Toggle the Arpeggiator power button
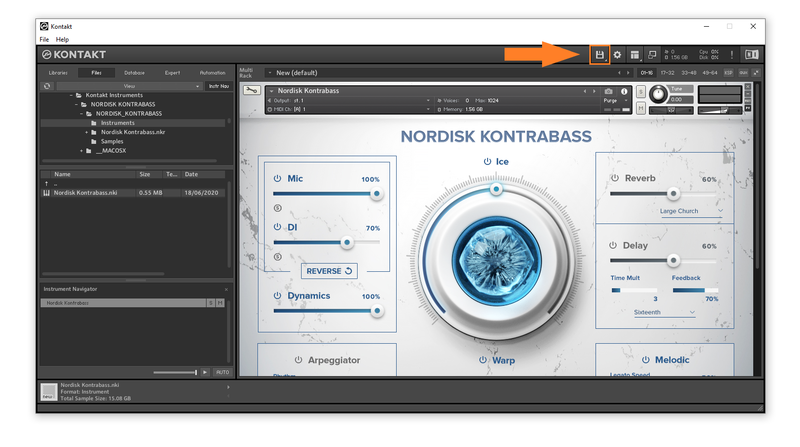Viewport: 800px width, 447px height. tap(298, 360)
